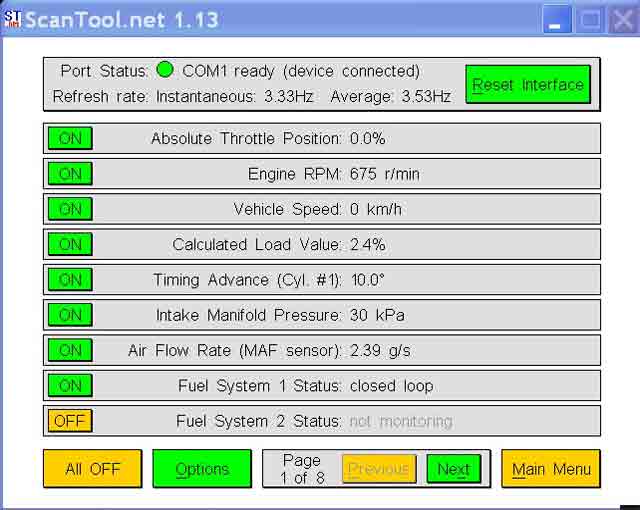640x510 pixels.
Task: Turn off Fuel System 1 Status
Action: [x=70, y=386]
